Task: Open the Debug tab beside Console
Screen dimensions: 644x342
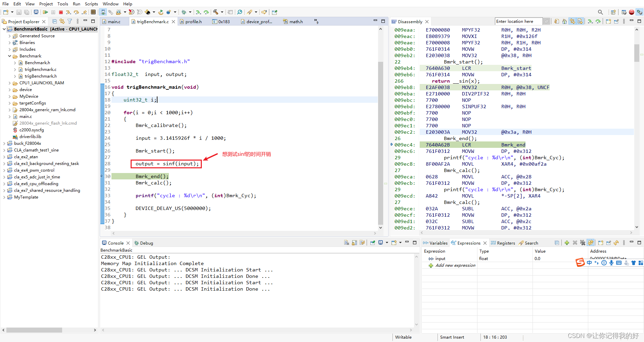Action: pos(144,243)
